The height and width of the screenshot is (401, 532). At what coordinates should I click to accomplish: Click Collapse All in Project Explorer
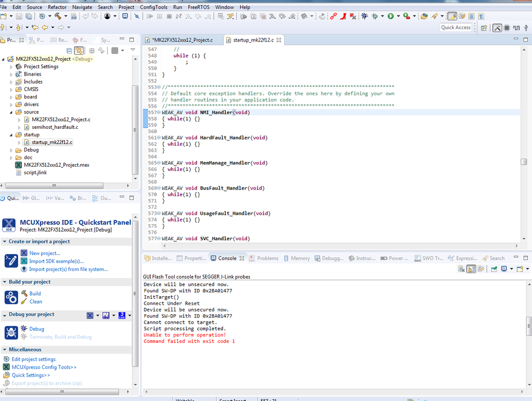[x=69, y=51]
